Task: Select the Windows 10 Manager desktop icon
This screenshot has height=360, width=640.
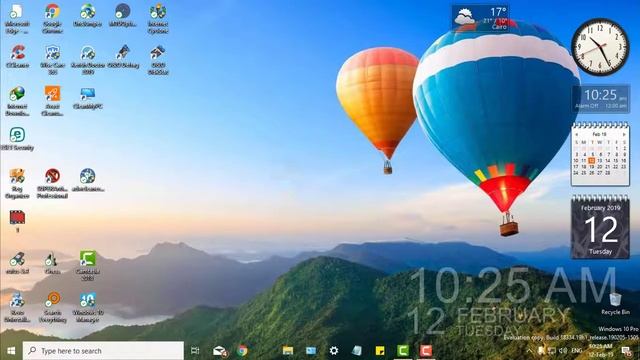Action: click(x=87, y=307)
